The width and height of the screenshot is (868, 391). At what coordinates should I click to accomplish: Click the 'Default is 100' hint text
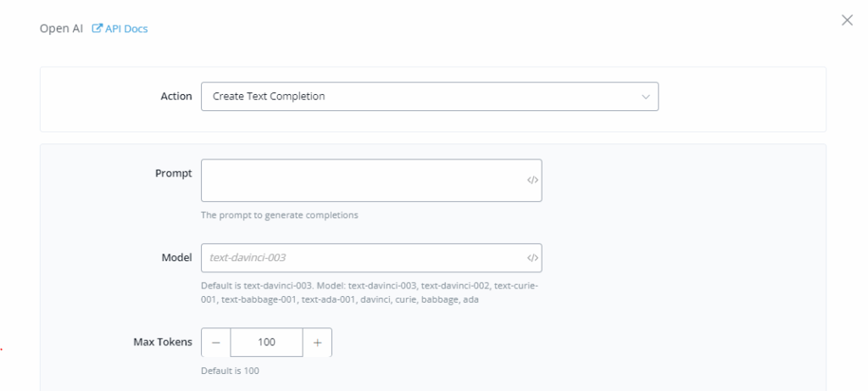[x=229, y=371]
